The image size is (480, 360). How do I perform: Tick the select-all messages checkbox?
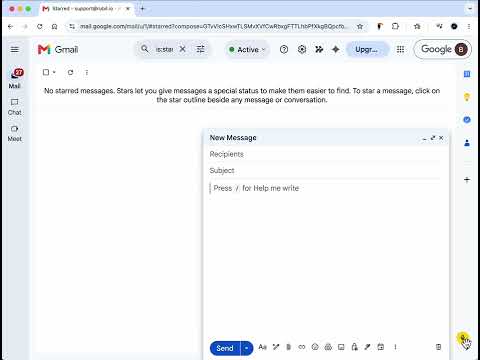click(x=46, y=72)
